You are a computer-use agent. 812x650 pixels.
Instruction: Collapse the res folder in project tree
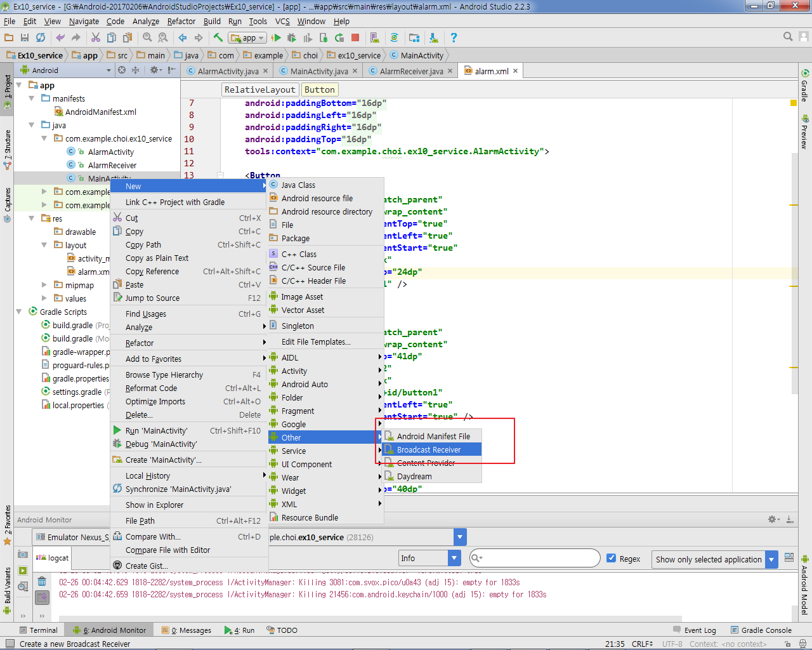32,218
